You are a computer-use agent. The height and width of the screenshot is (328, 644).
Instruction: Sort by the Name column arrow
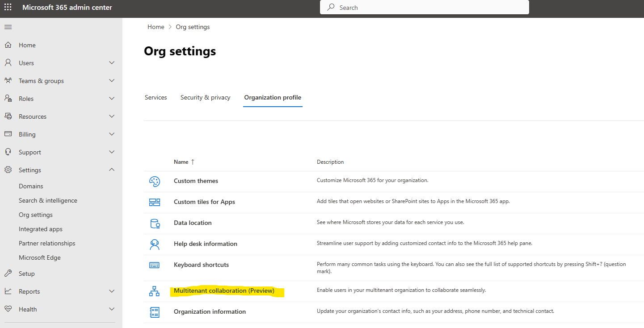pyautogui.click(x=193, y=162)
